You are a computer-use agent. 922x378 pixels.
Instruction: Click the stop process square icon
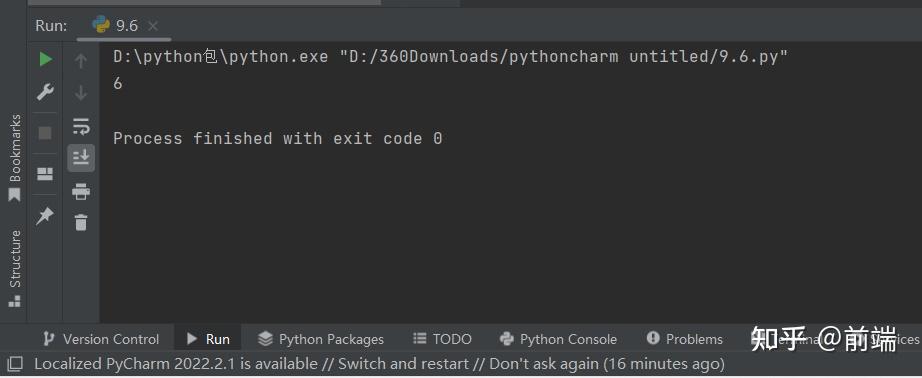coord(45,133)
